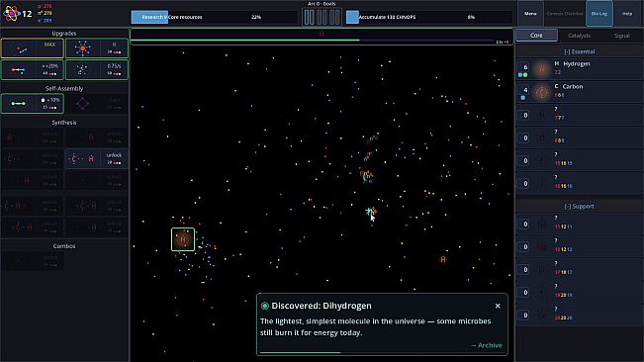
Task: Close the Discovered Dihydrogen notification
Action: tap(498, 306)
